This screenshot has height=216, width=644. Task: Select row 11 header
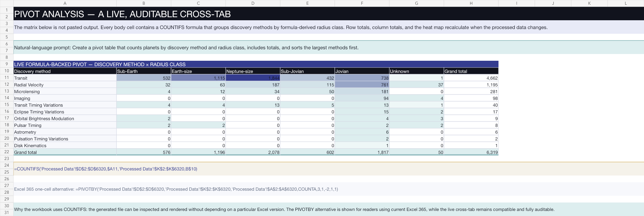(7, 78)
